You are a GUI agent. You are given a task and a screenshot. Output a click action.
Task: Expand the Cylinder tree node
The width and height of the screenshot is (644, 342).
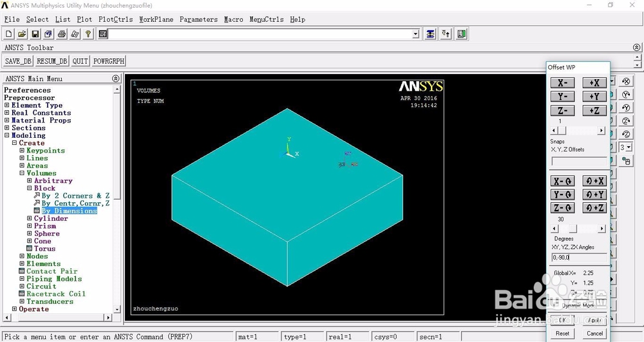point(29,218)
